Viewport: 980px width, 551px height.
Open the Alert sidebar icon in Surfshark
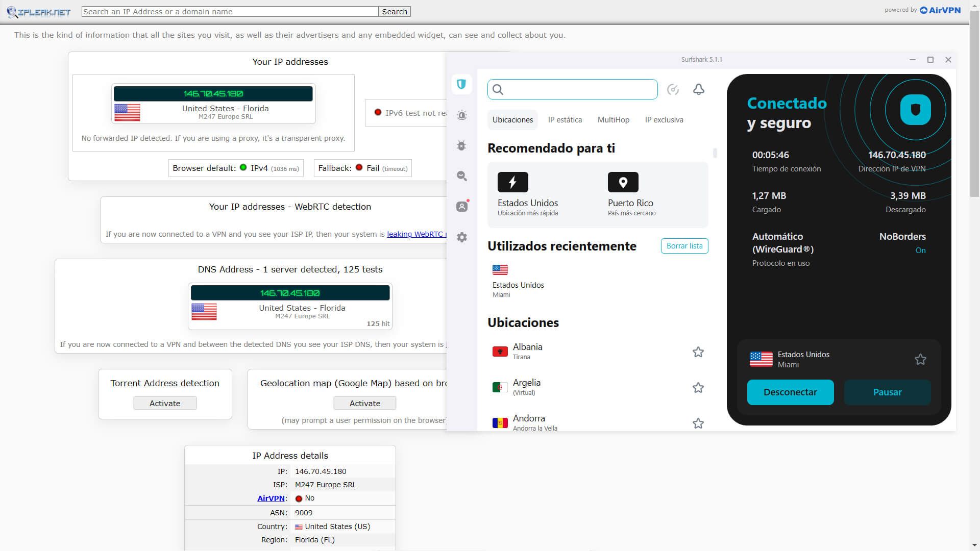[x=462, y=115]
